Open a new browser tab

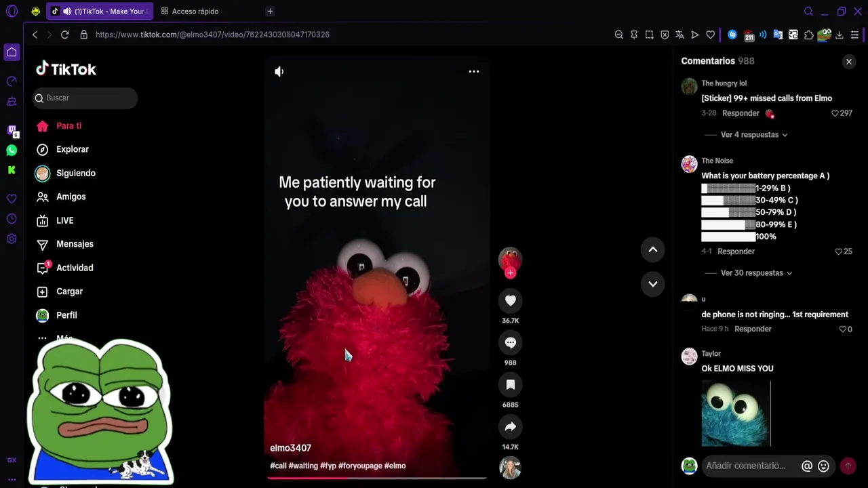(x=270, y=12)
